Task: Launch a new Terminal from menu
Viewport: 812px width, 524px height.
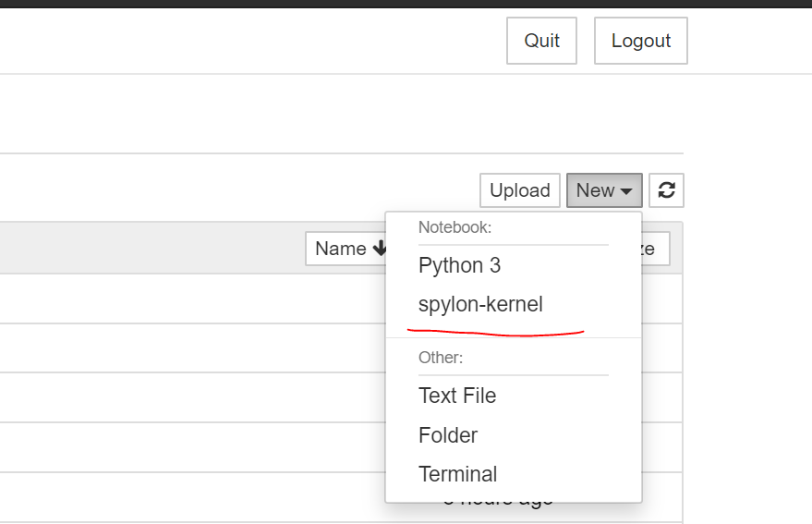Action: (x=458, y=474)
